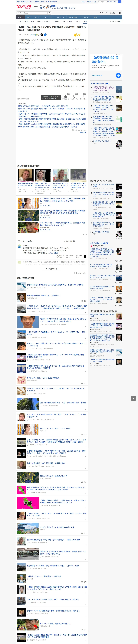Click なるほど reaction on first comment

point(70,257)
